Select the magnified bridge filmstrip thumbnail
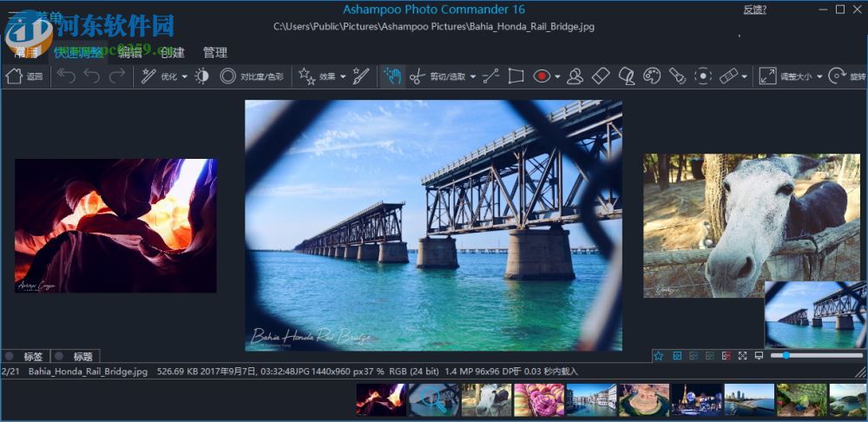The image size is (868, 422). (x=434, y=399)
